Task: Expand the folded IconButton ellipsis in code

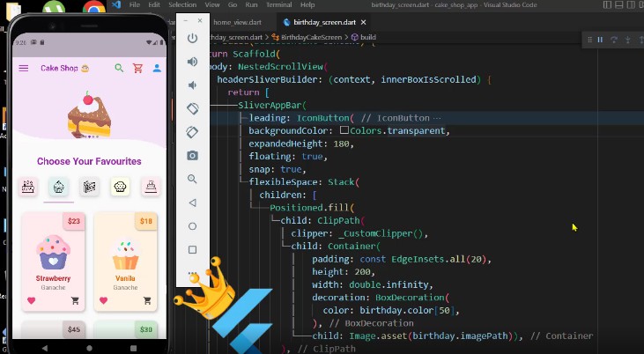Action: (437, 118)
